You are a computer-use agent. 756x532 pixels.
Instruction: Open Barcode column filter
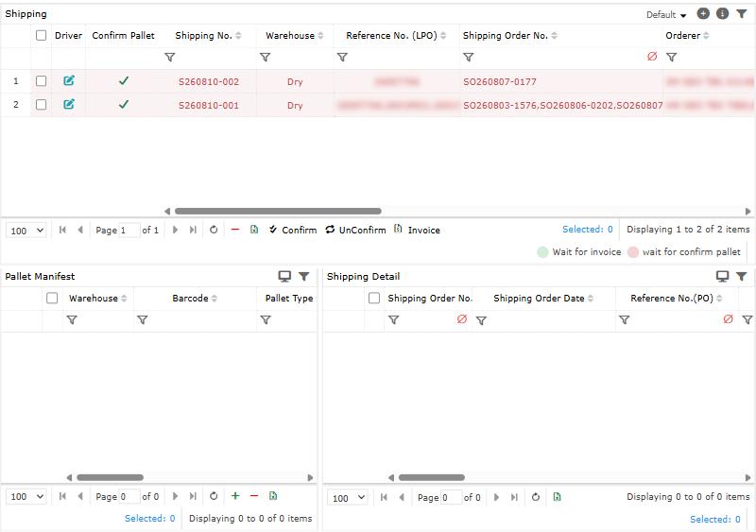[143, 319]
